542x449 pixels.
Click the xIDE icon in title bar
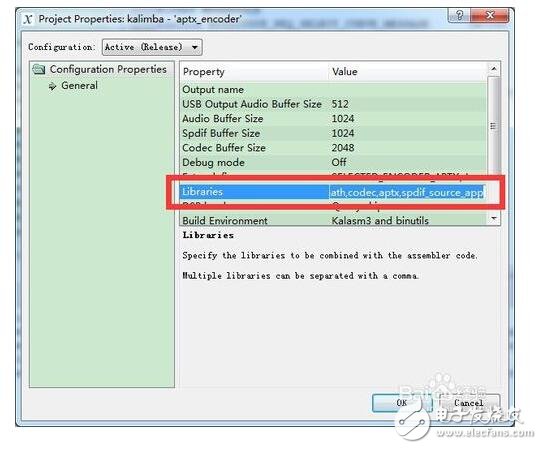(x=28, y=19)
